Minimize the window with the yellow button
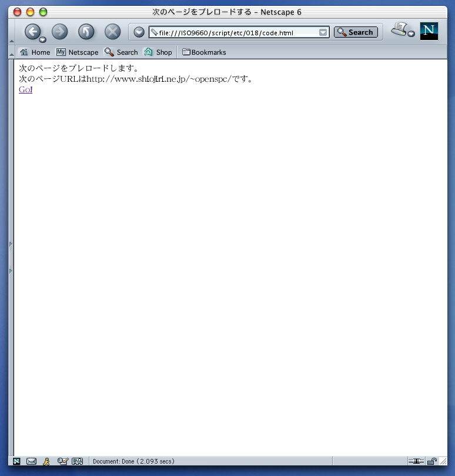The image size is (455, 476). [31, 12]
